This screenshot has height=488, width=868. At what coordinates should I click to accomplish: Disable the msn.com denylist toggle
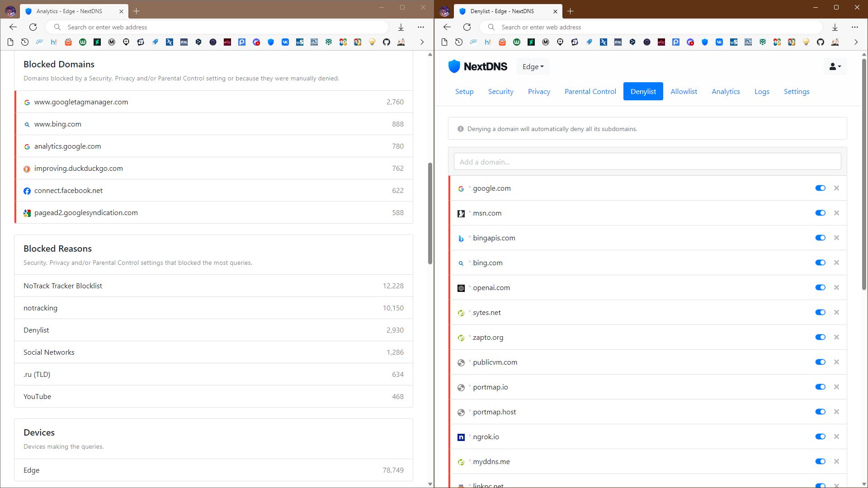pyautogui.click(x=820, y=213)
